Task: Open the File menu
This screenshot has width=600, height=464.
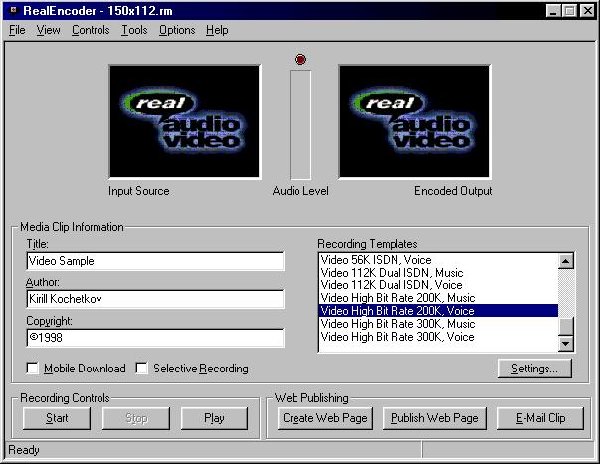Action: coord(17,30)
